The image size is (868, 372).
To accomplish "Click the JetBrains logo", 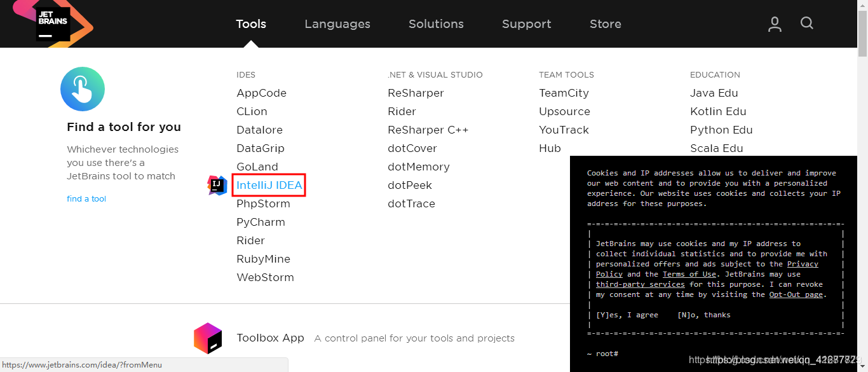I will pos(53,24).
